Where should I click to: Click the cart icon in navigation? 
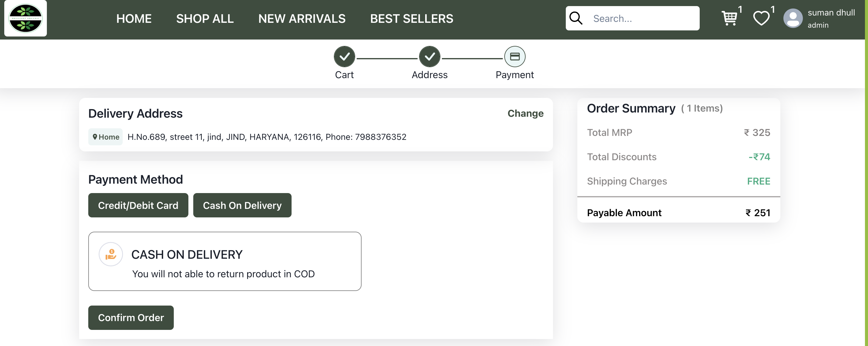pos(729,18)
